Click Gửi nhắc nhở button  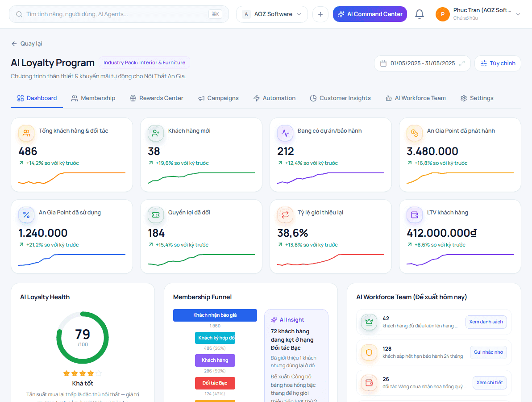(x=488, y=352)
